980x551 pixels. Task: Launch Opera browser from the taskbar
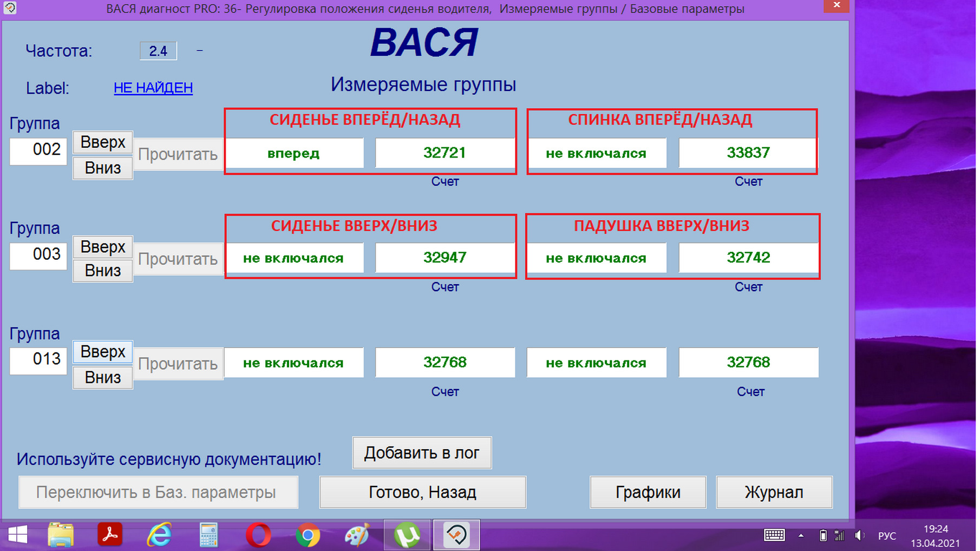point(258,536)
